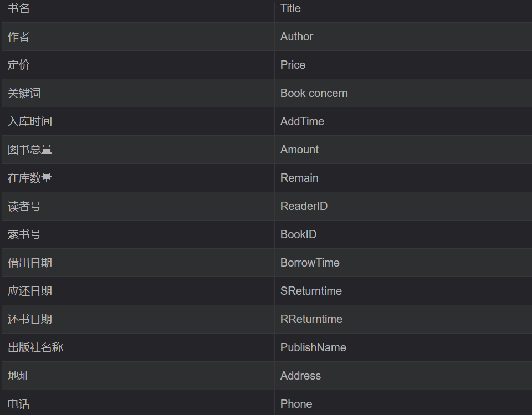Select the "Book concern" cell
Screen dimensions: 532x415
click(x=314, y=94)
